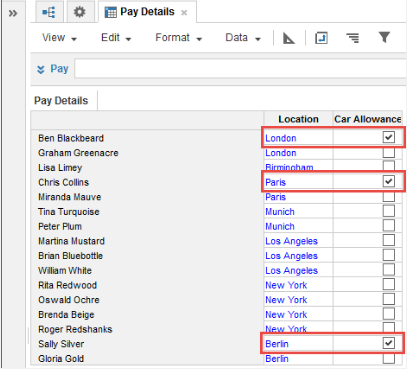Viewport: 407px width, 369px height.
Task: Switch to the Pay Details tab
Action: [x=147, y=12]
